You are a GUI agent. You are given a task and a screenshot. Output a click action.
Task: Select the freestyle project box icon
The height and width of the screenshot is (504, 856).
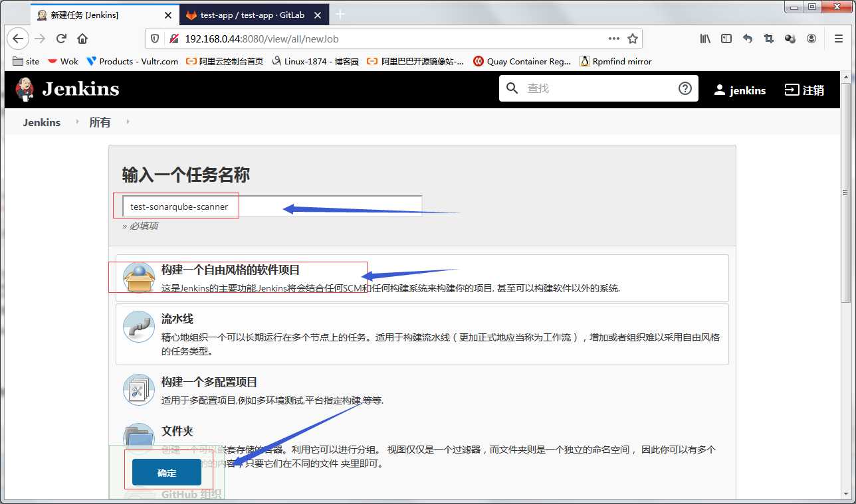point(139,278)
